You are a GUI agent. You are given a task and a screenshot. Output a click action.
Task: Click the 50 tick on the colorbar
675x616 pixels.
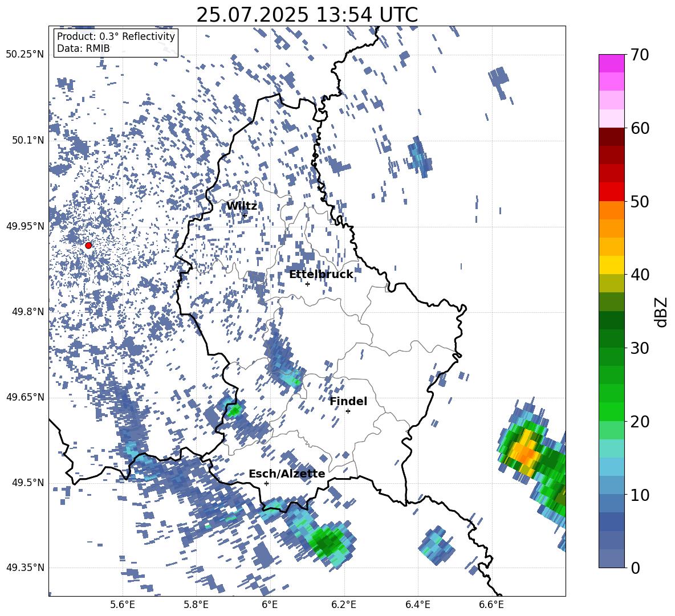click(640, 201)
